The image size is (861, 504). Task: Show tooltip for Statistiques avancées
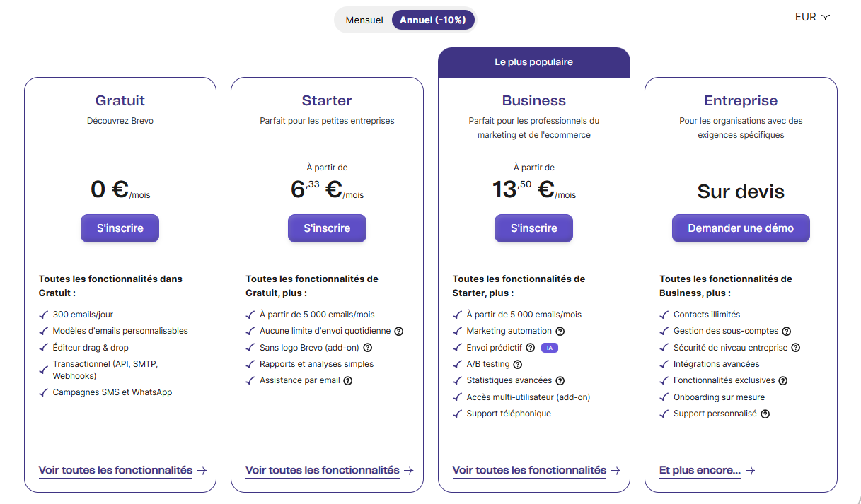click(x=560, y=380)
